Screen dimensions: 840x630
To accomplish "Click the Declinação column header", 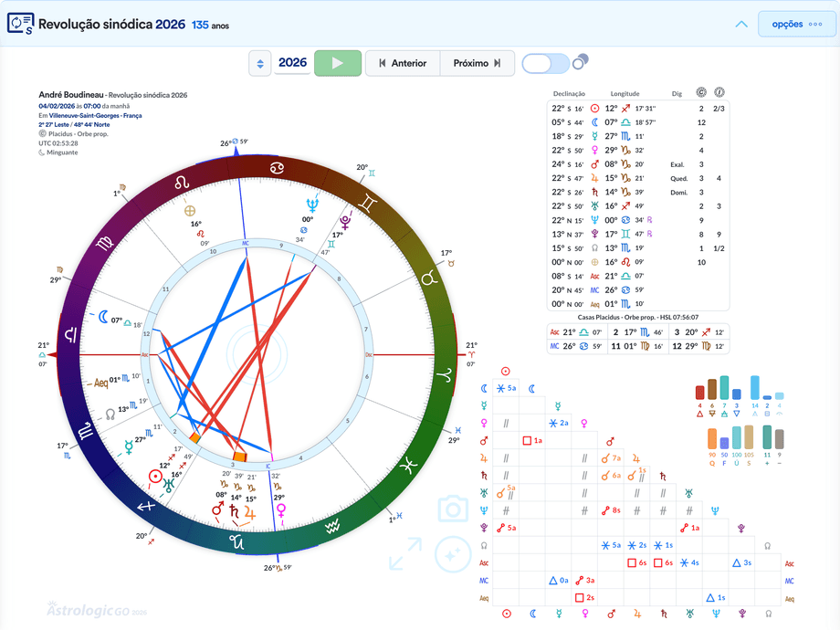I will click(569, 93).
